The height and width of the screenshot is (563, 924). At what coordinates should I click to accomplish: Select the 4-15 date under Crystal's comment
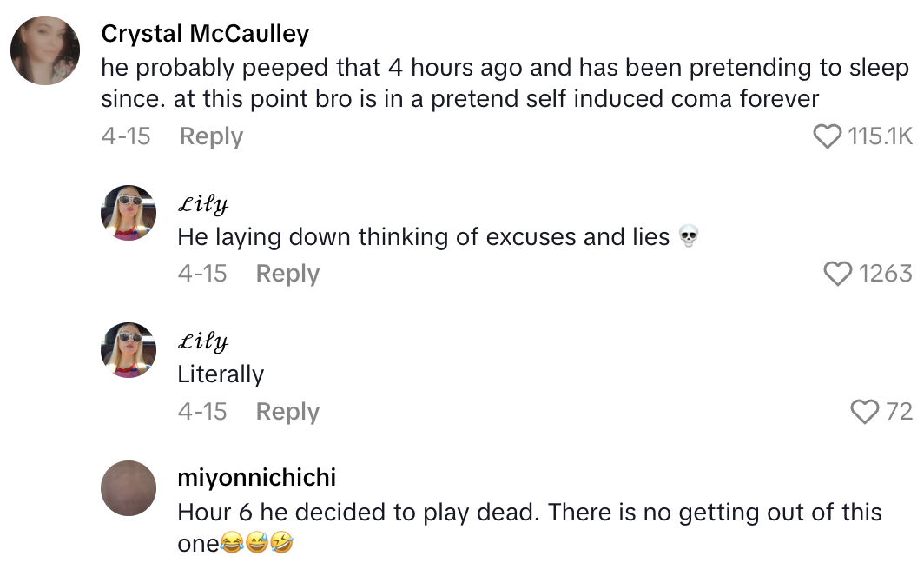pos(125,136)
